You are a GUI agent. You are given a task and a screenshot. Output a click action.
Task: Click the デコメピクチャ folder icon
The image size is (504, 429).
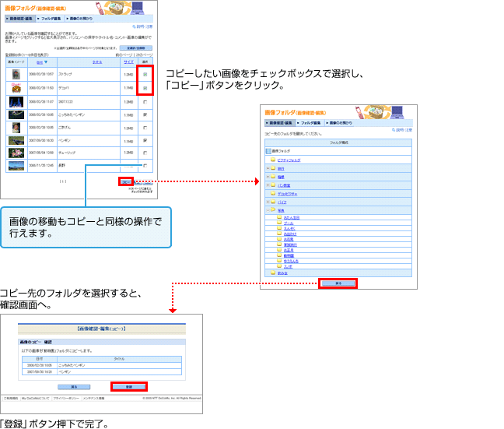click(x=273, y=193)
